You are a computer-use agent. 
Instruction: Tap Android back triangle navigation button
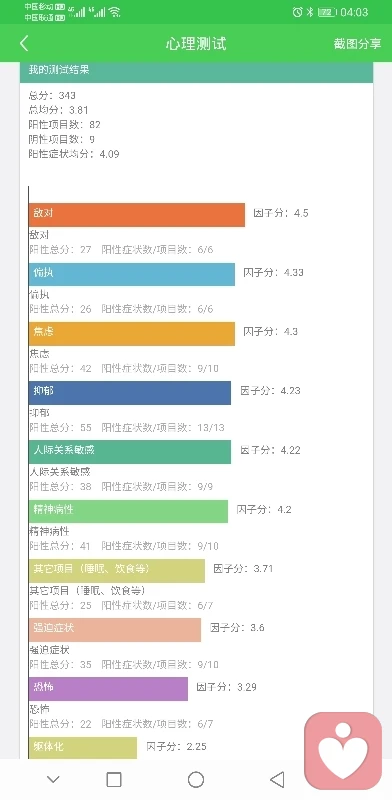(277, 779)
